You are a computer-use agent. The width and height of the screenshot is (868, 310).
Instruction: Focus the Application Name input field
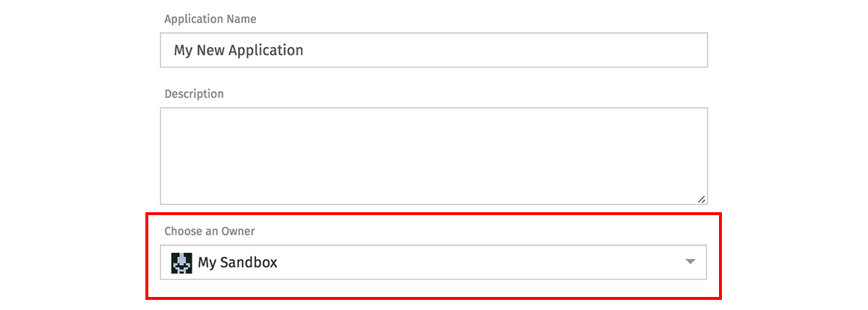pos(433,50)
